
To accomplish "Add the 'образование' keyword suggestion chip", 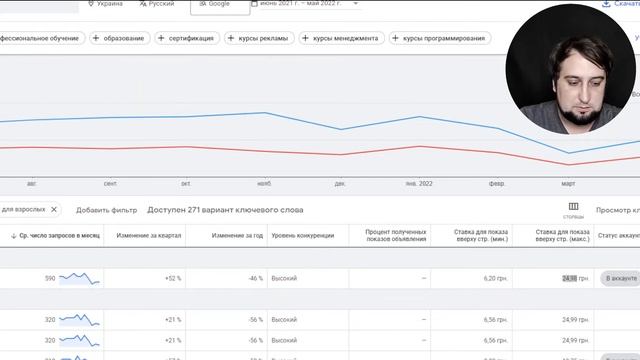I will pos(120,38).
